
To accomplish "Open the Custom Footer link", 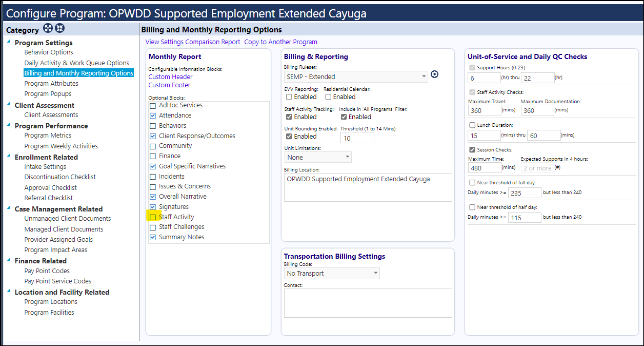I will tap(170, 85).
